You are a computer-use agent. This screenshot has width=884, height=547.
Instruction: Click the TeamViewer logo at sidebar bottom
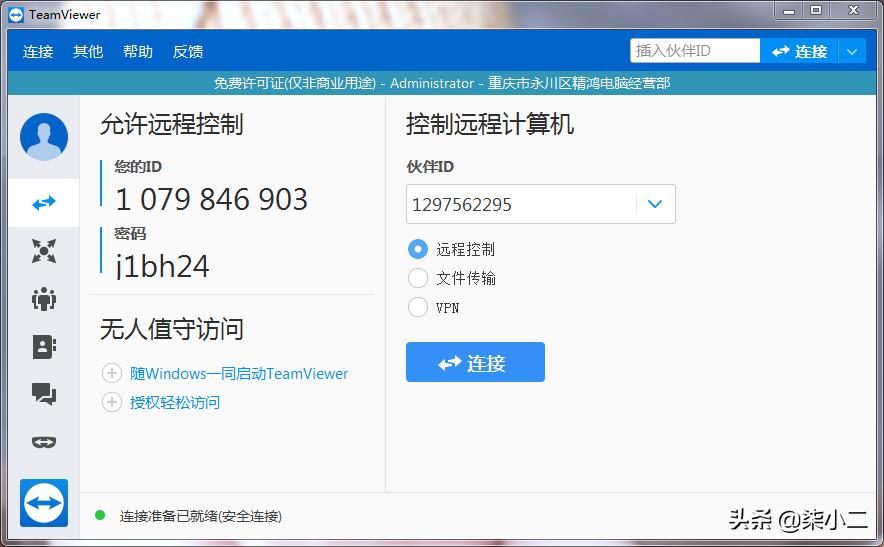[x=44, y=502]
